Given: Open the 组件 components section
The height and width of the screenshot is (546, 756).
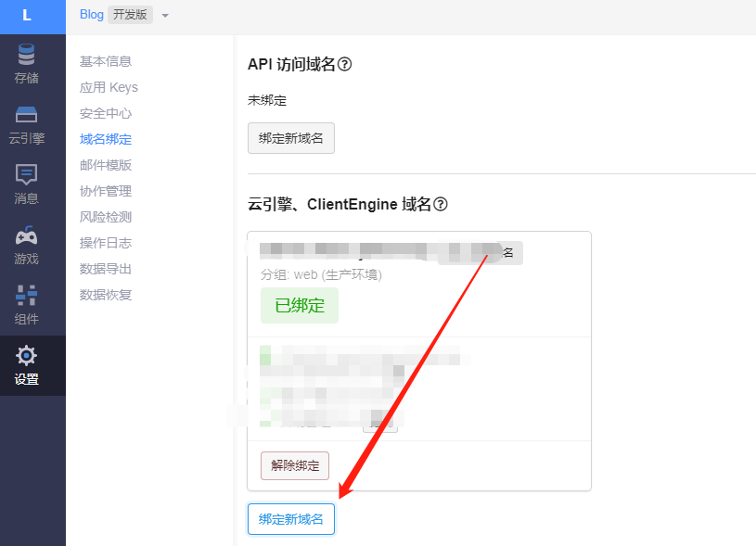Looking at the screenshot, I should [27, 305].
